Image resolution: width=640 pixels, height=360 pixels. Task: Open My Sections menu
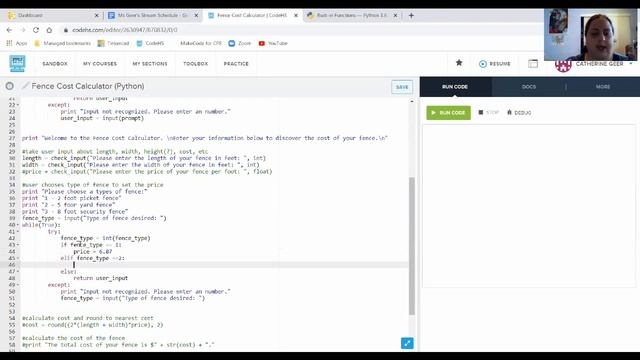pos(150,64)
